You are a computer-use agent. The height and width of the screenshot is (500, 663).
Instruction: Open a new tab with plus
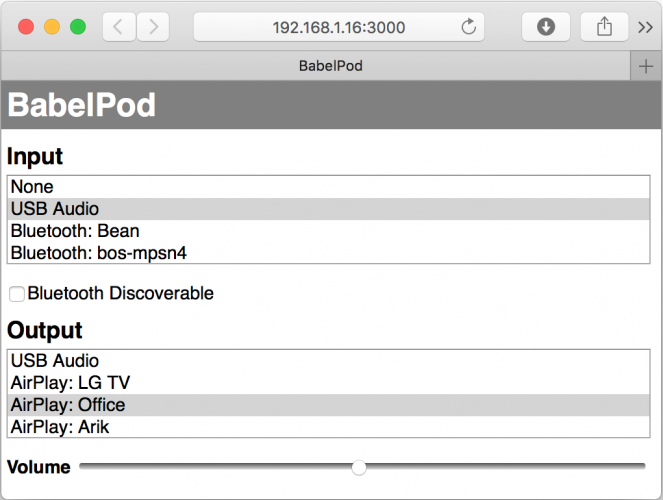(x=645, y=66)
